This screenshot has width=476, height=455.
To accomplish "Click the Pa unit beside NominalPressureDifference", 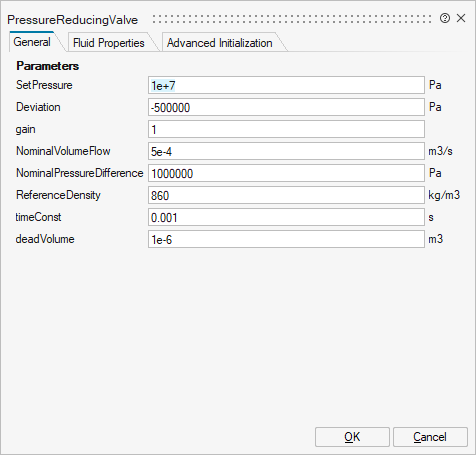I will pyautogui.click(x=435, y=173).
